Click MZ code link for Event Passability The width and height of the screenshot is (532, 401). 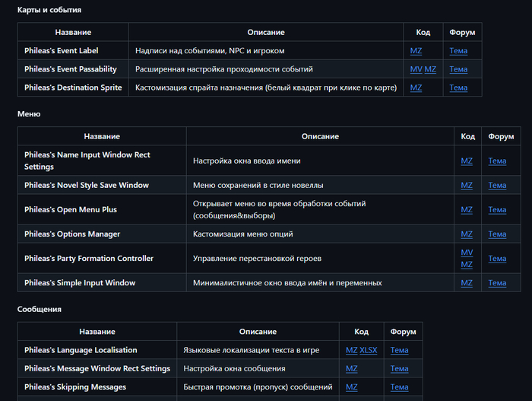tap(430, 69)
